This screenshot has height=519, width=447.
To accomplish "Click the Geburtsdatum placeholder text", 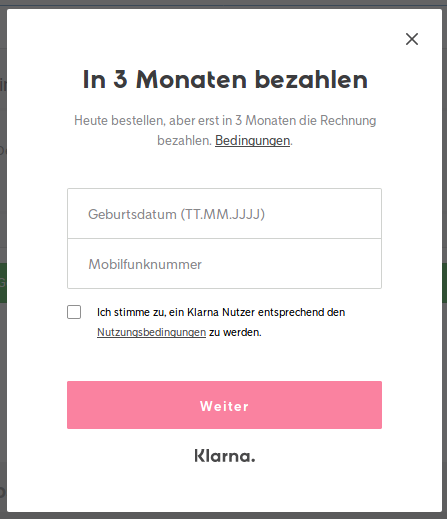I will tap(176, 214).
